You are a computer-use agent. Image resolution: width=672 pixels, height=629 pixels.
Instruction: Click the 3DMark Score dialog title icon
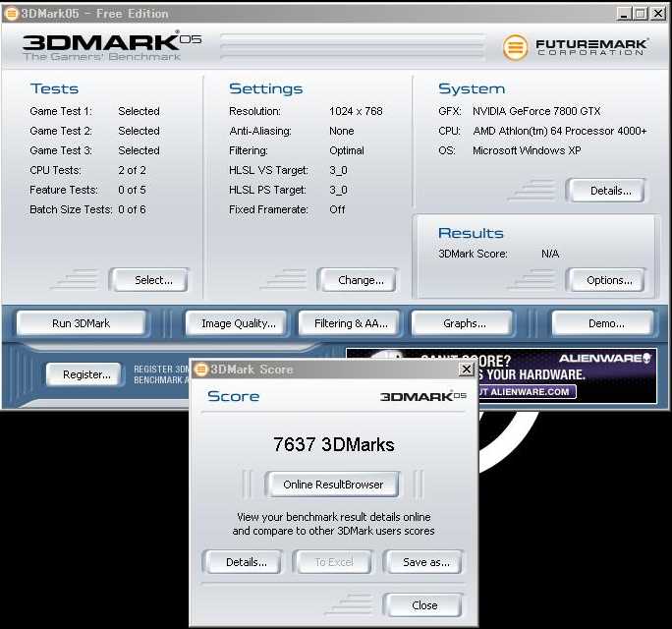tap(200, 370)
